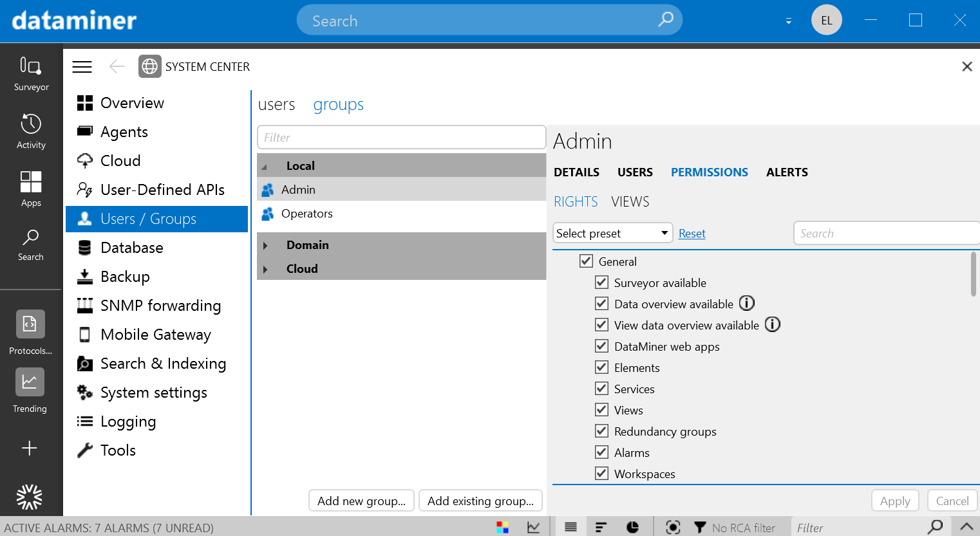
Task: Click the System Center globe icon
Action: point(149,66)
